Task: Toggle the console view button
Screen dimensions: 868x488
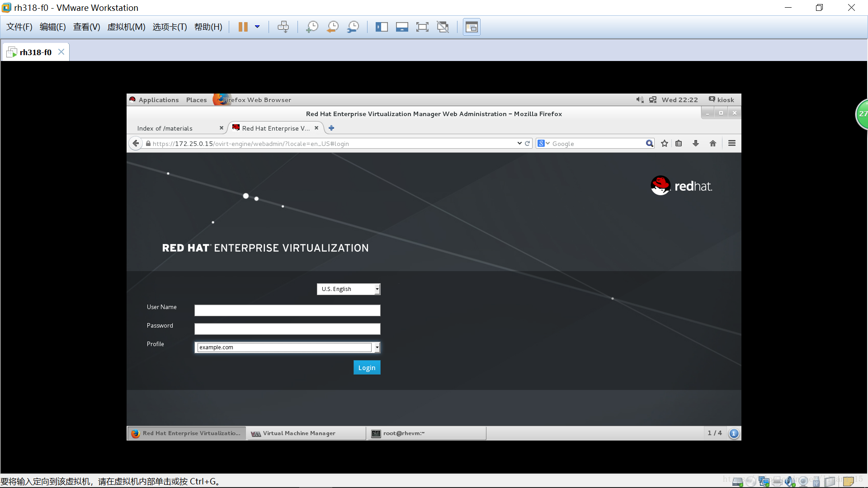Action: 472,27
